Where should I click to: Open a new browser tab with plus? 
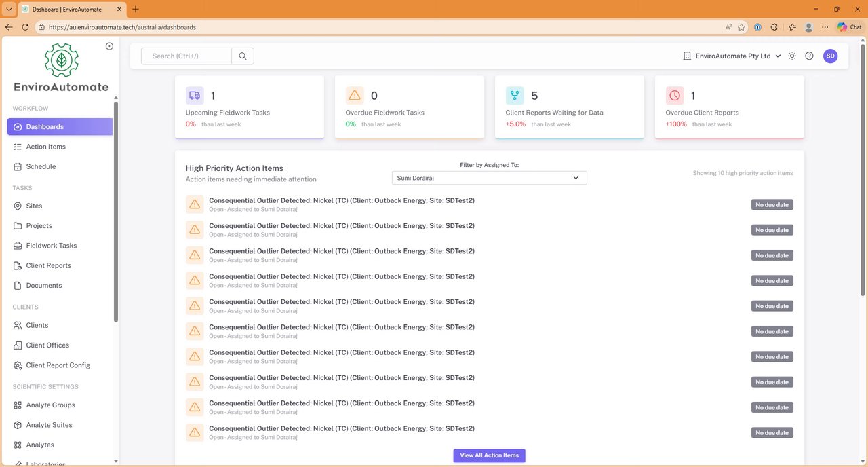(x=136, y=10)
